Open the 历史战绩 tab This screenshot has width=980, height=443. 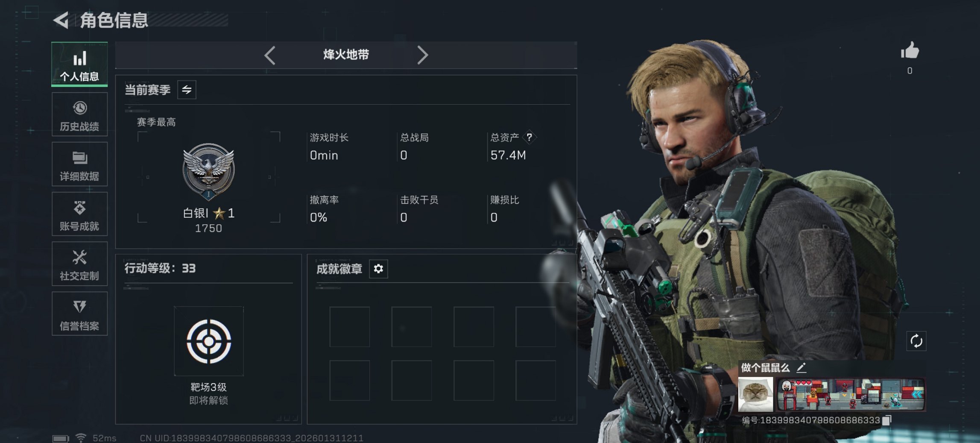point(79,114)
